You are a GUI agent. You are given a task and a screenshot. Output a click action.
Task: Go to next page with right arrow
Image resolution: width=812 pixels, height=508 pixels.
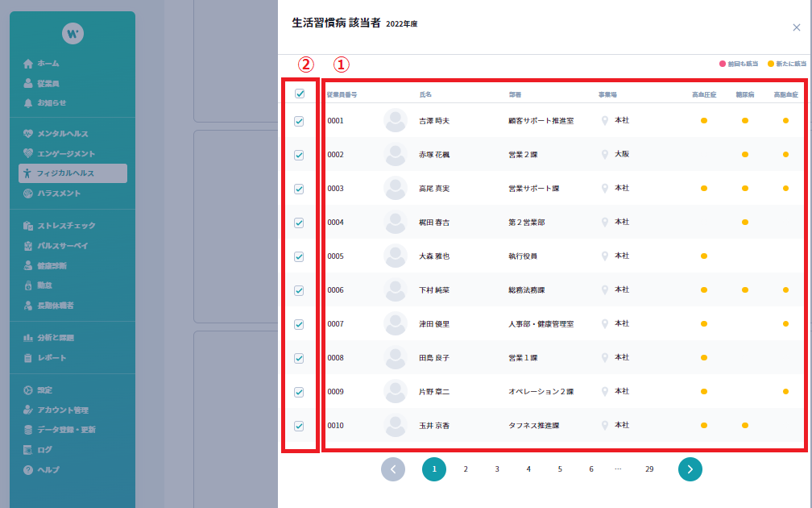click(x=690, y=469)
